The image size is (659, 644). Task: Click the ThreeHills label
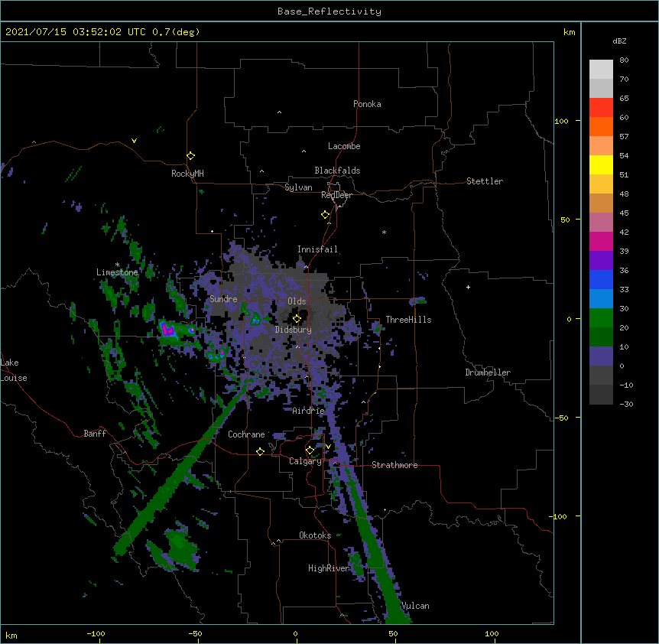coord(408,320)
